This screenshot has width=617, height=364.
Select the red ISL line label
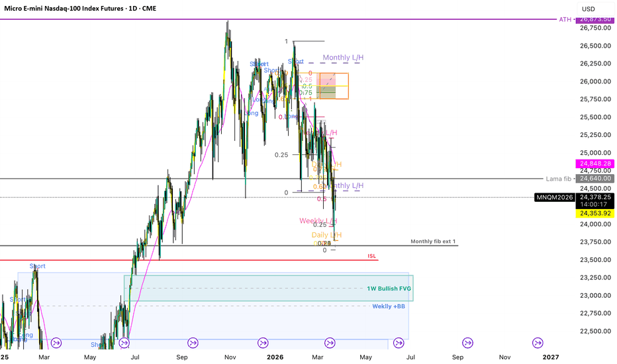click(371, 256)
